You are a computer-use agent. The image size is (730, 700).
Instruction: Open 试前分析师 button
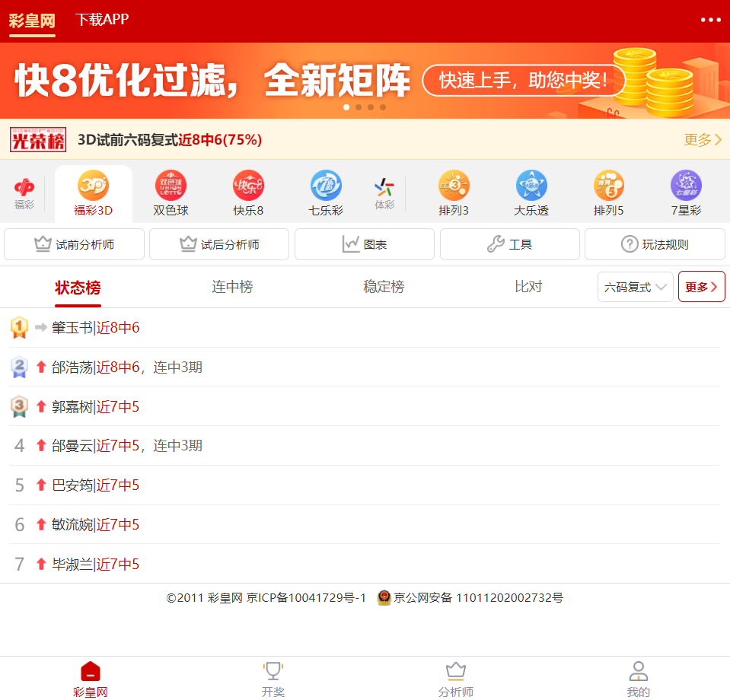[x=74, y=244]
